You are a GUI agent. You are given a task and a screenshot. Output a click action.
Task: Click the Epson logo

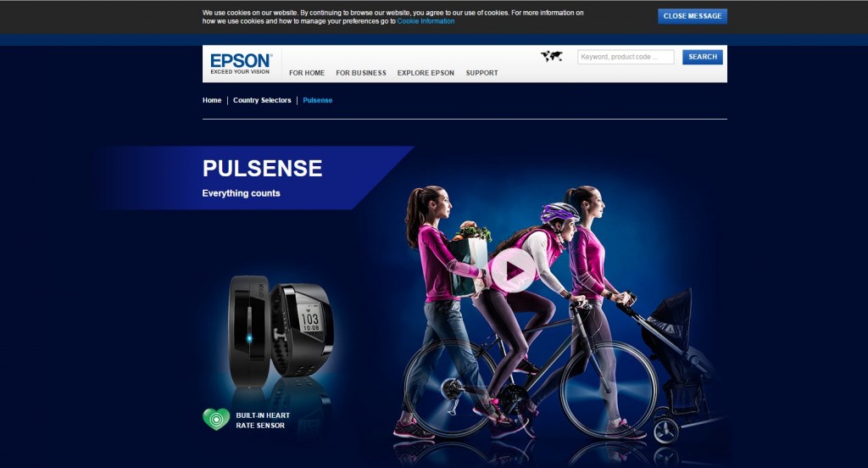(x=241, y=64)
